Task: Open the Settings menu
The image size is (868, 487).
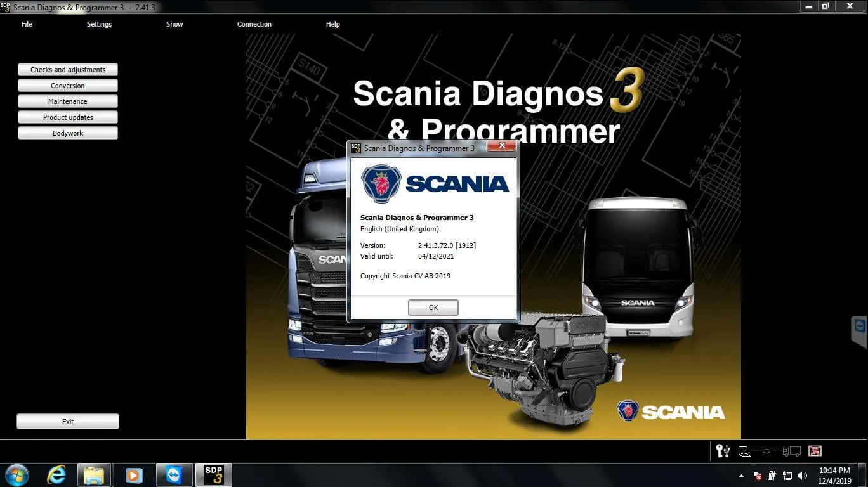Action: (99, 24)
